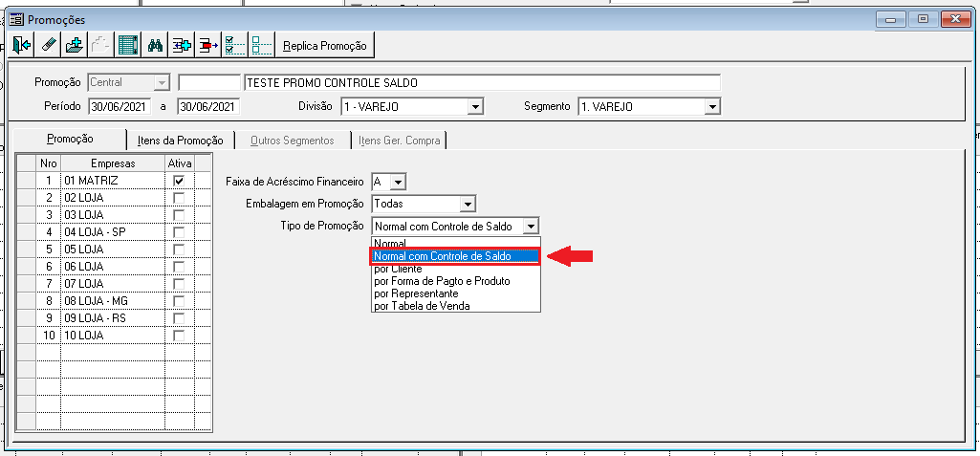This screenshot has height=456, width=980.
Task: Check Ativa for 08 LOJA - MG
Action: point(180,301)
